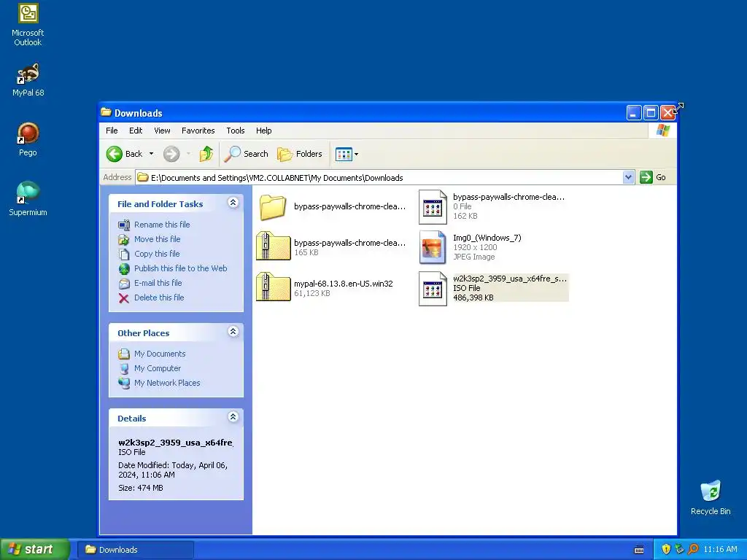Open Microsoft Outlook desktop icon
This screenshot has height=560, width=747.
click(x=28, y=25)
